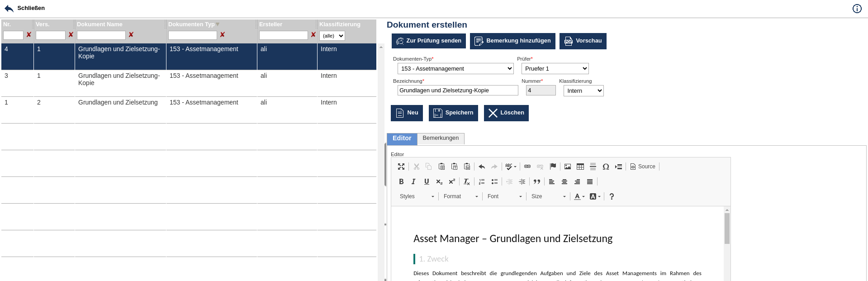Image resolution: width=868 pixels, height=281 pixels.
Task: Click the Zur Prüfung senden button
Action: coord(428,41)
